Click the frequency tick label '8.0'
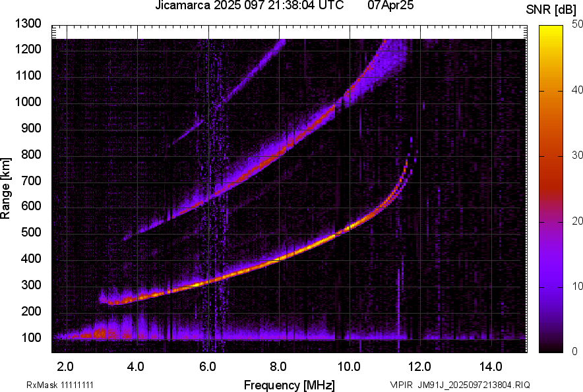583x392 pixels. 278,367
